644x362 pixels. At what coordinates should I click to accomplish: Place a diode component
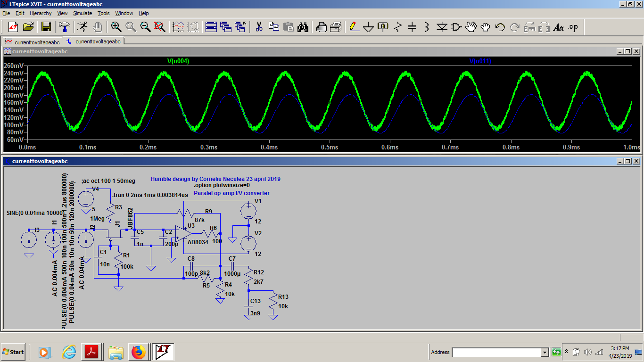click(x=441, y=27)
